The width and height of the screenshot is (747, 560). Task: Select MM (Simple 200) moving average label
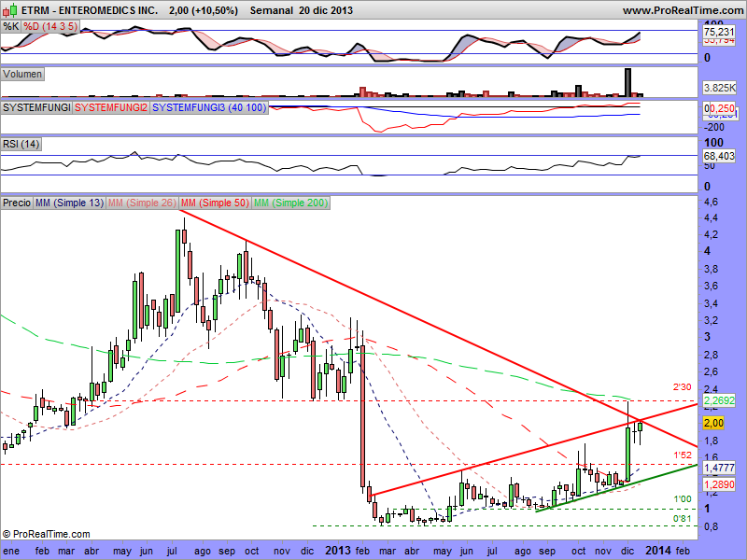point(290,203)
